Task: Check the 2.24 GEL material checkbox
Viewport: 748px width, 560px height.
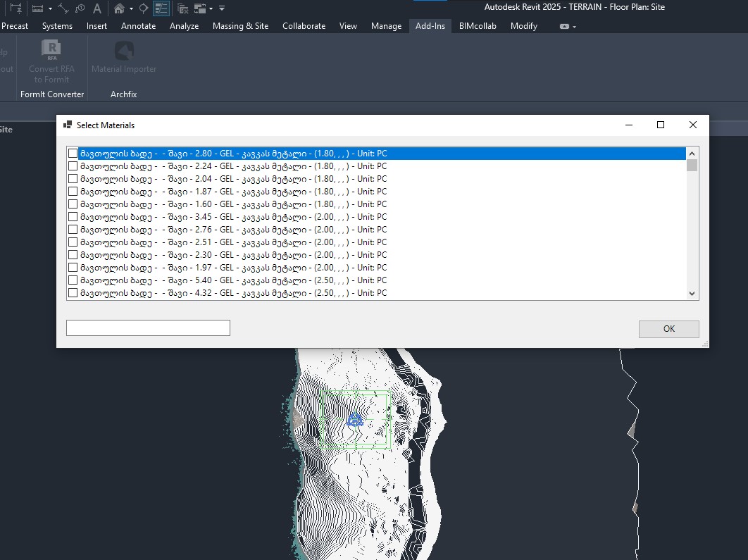Action: click(x=73, y=166)
